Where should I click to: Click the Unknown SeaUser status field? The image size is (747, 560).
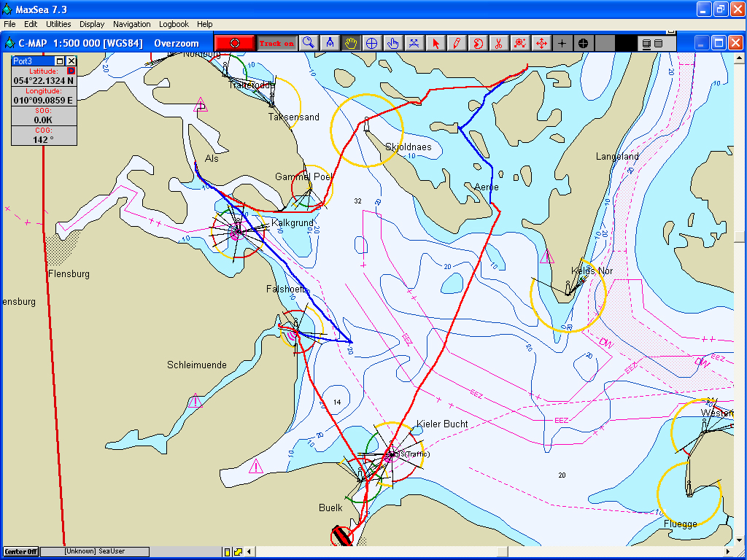(95, 552)
